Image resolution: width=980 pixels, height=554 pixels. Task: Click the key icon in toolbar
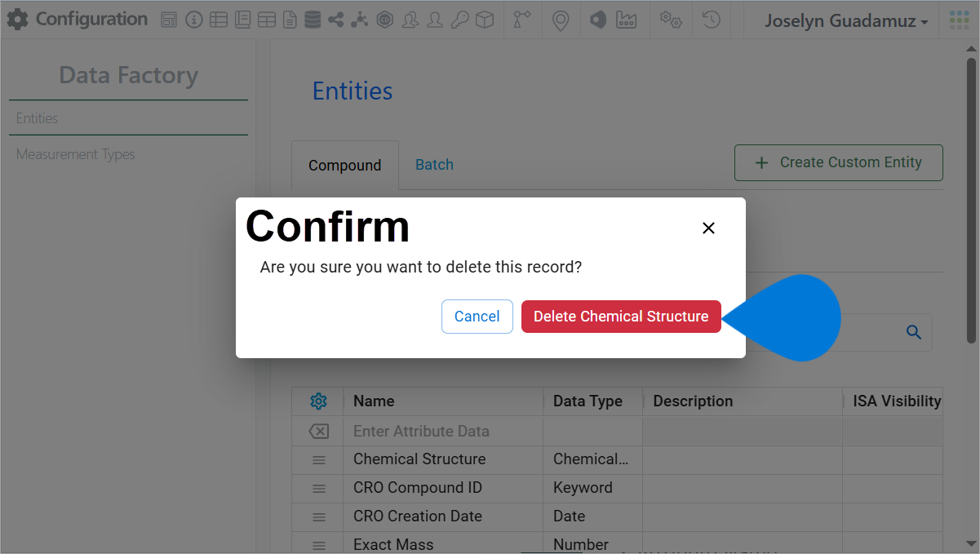(x=460, y=20)
